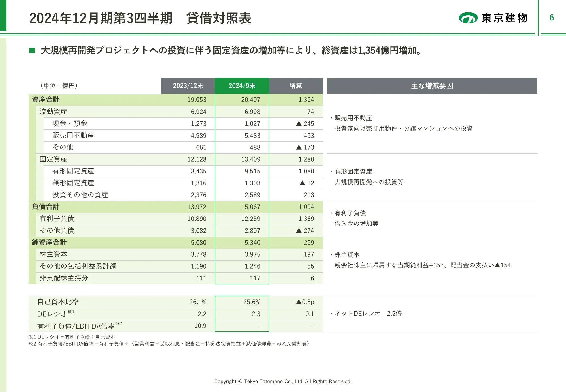Click the 負債合計 row label
This screenshot has height=392, width=566.
(x=46, y=207)
